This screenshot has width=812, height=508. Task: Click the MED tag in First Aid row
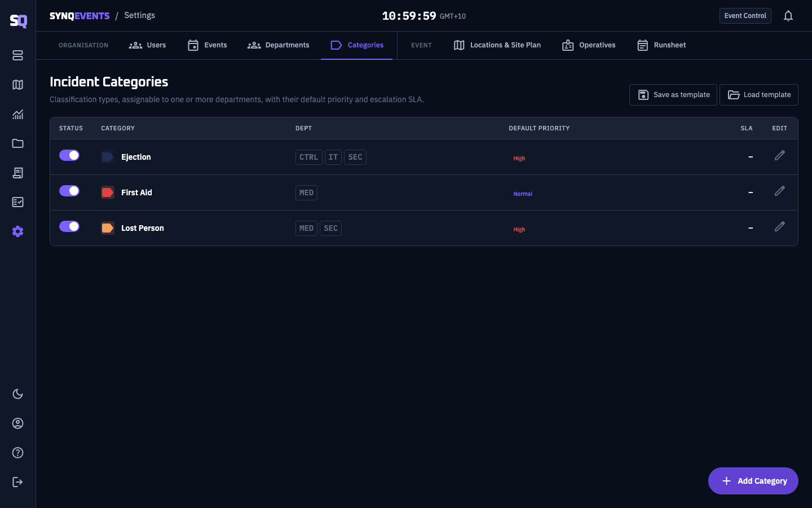click(306, 192)
